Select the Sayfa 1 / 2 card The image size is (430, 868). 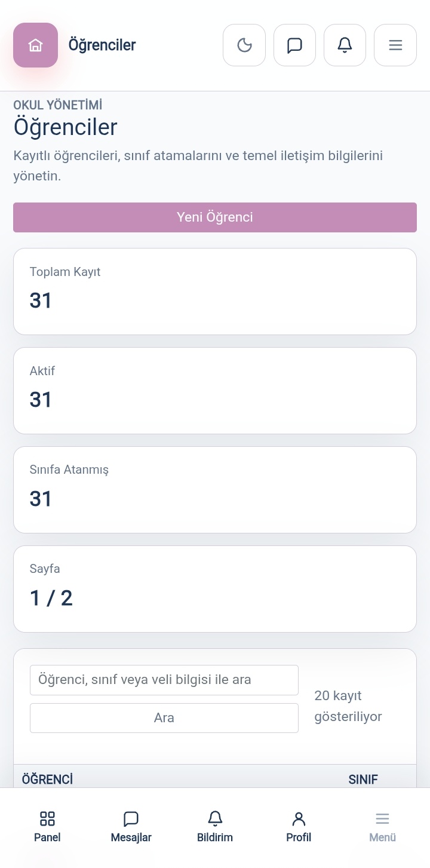click(x=215, y=589)
